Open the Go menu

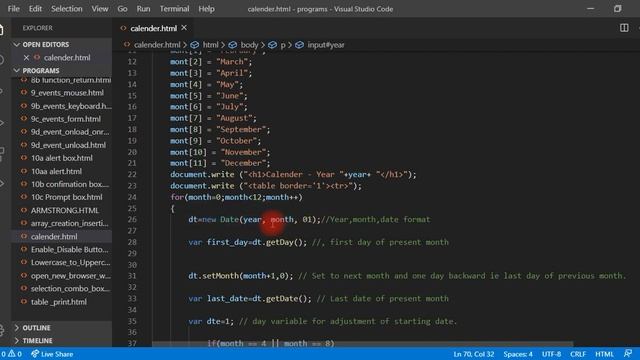(122, 9)
